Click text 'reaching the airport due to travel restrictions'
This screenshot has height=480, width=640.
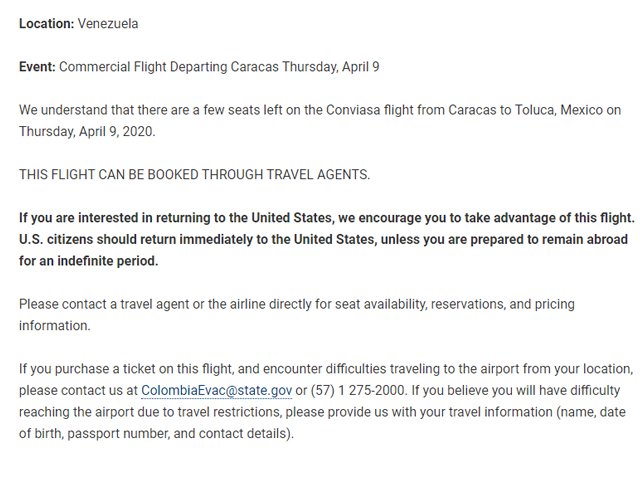coord(150,412)
